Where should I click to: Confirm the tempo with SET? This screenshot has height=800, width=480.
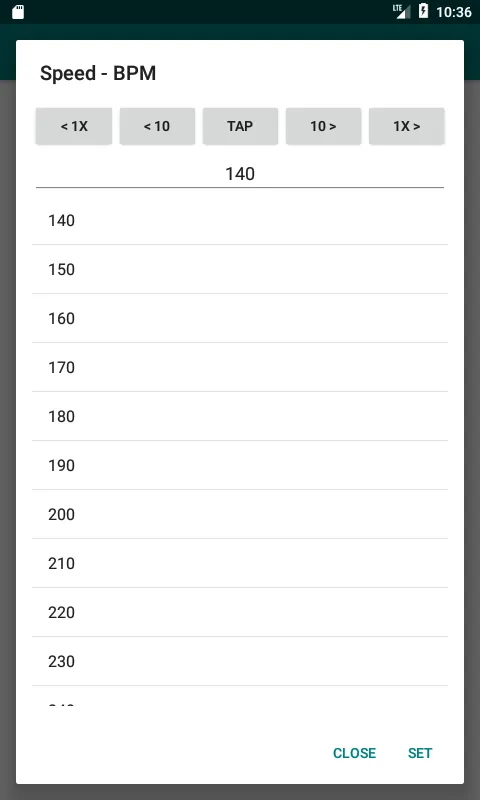(x=420, y=753)
